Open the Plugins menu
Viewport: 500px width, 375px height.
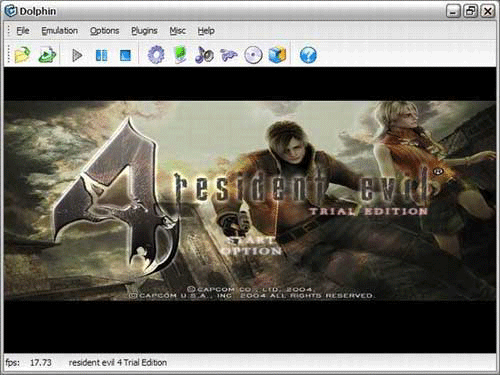tap(144, 31)
